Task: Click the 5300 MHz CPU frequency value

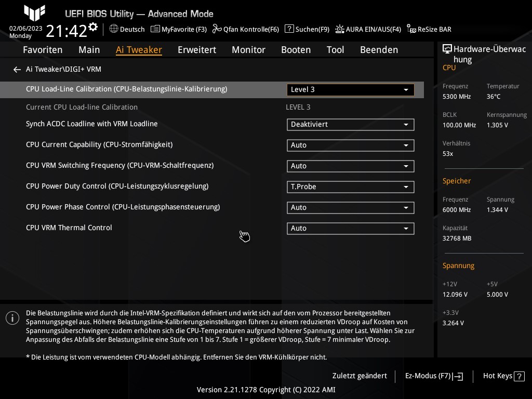Action: (457, 97)
